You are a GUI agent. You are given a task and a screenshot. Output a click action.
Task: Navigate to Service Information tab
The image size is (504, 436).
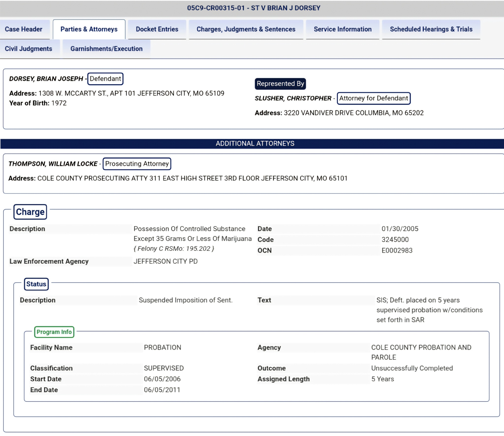point(342,29)
